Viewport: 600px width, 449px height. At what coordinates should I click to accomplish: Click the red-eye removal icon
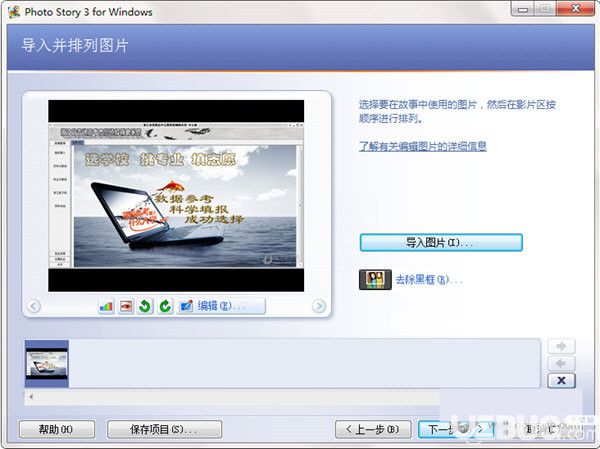pos(126,306)
